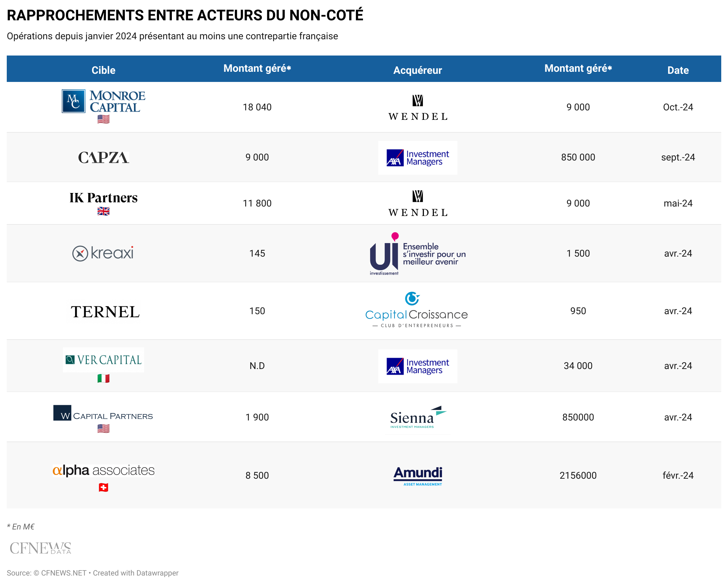Click the Cible column header

point(104,70)
